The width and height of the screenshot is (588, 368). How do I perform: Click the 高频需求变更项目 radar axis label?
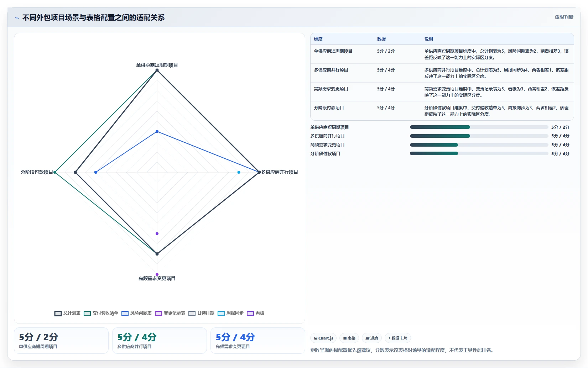pyautogui.click(x=157, y=279)
